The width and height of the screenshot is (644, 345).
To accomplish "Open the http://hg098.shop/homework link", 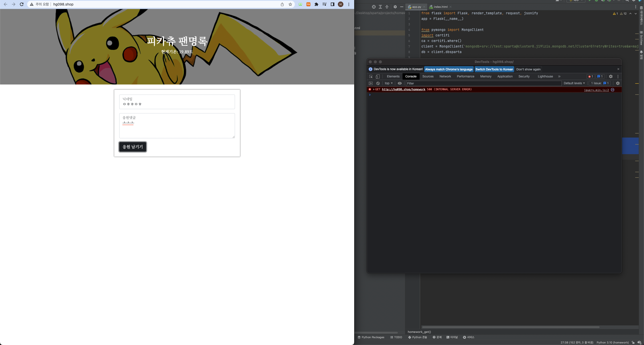I will [404, 90].
